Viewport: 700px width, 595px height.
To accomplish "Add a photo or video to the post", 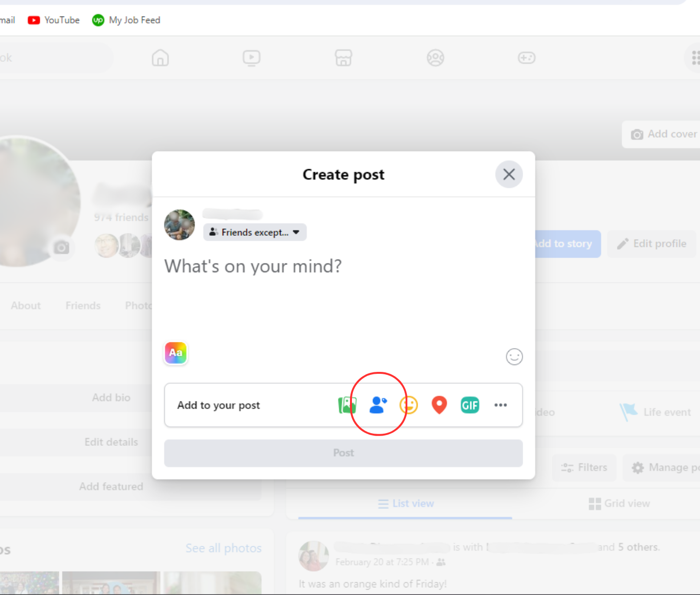I will pos(347,405).
